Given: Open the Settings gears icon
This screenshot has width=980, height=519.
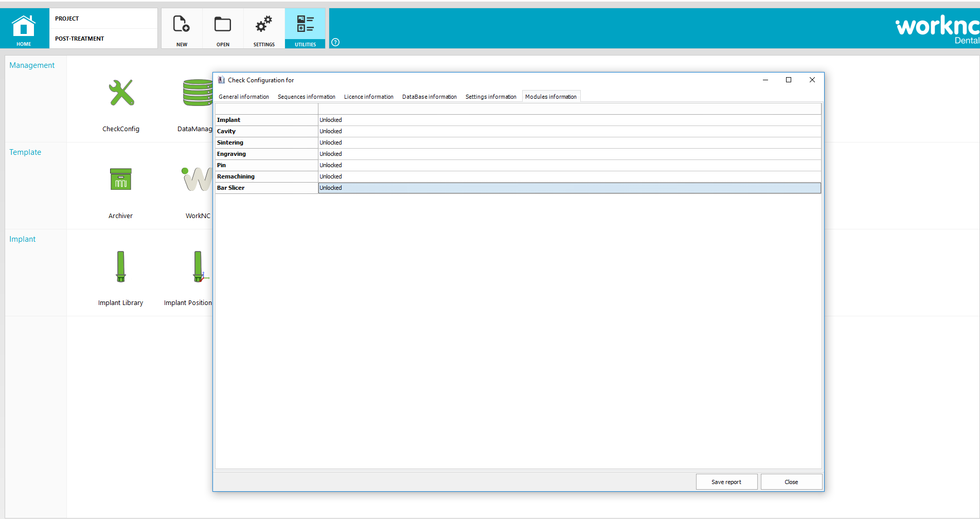Looking at the screenshot, I should [x=263, y=28].
